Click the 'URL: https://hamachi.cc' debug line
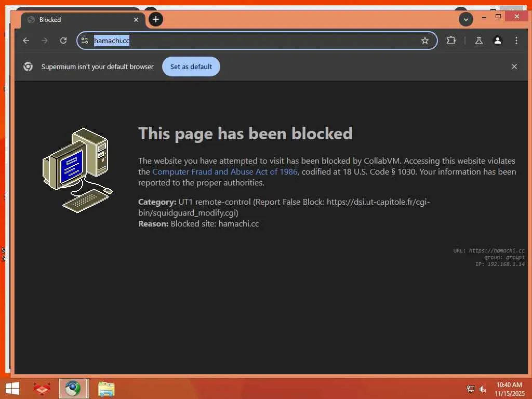Image resolution: width=532 pixels, height=399 pixels. click(488, 250)
